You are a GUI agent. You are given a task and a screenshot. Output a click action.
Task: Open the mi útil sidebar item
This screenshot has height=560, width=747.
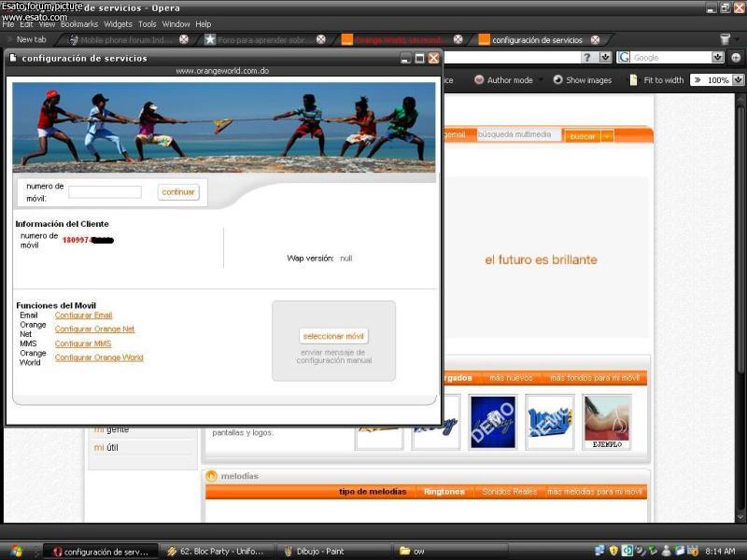[x=106, y=448]
